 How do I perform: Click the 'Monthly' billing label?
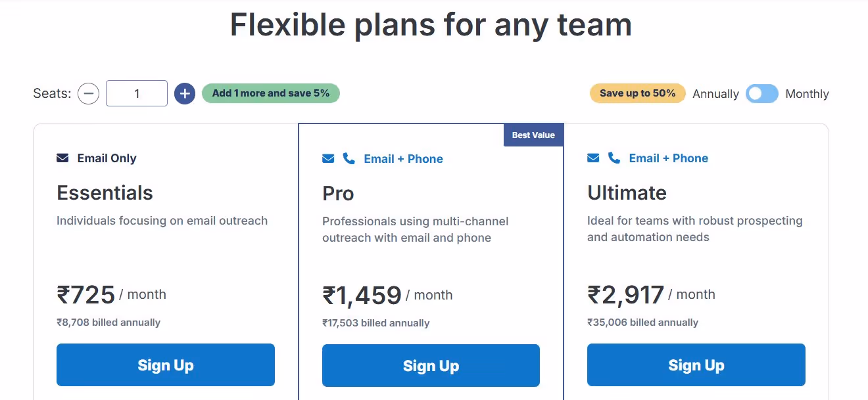tap(807, 94)
